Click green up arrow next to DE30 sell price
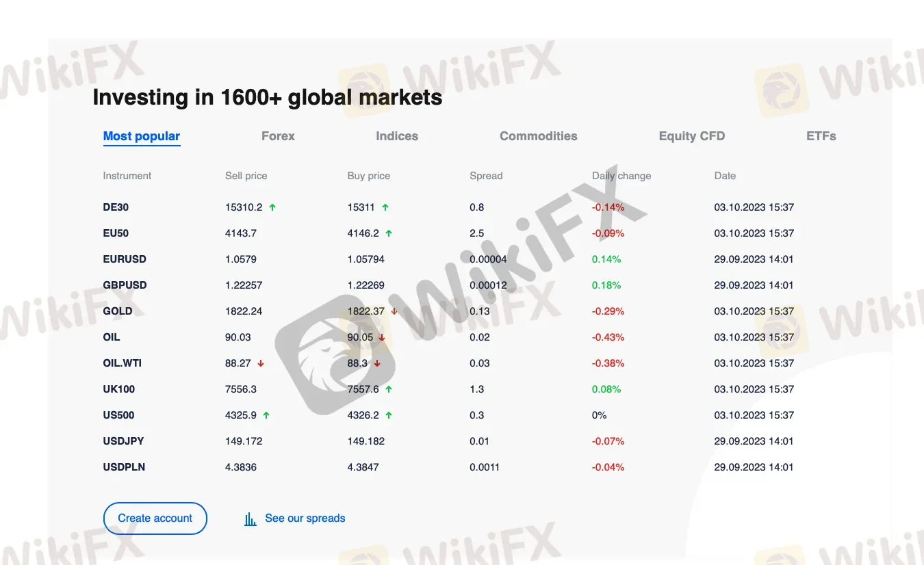The width and height of the screenshot is (924, 565). pos(272,207)
